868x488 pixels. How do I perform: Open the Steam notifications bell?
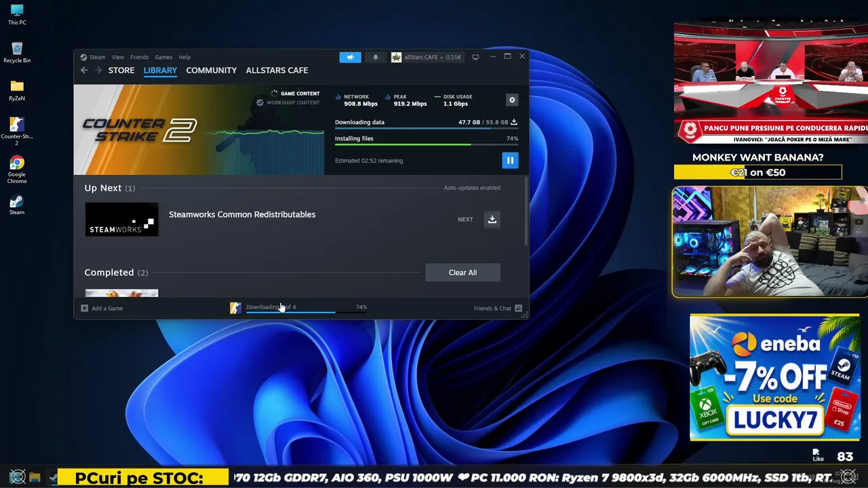tap(376, 57)
